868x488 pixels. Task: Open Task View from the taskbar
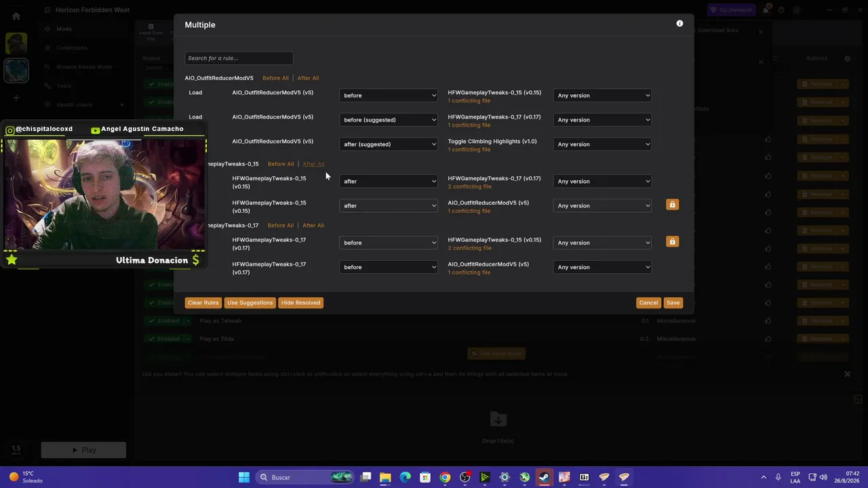coord(366,477)
